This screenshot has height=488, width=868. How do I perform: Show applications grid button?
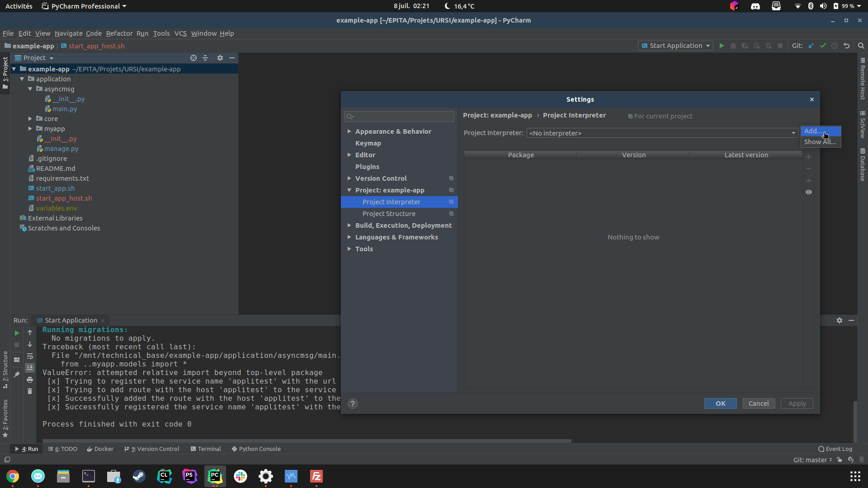tap(855, 476)
